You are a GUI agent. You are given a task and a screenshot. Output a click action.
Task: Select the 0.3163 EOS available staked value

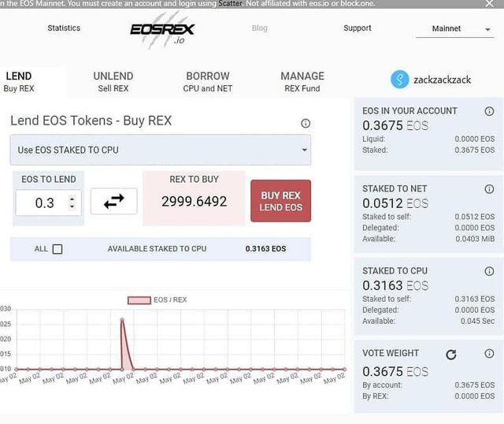(x=265, y=249)
